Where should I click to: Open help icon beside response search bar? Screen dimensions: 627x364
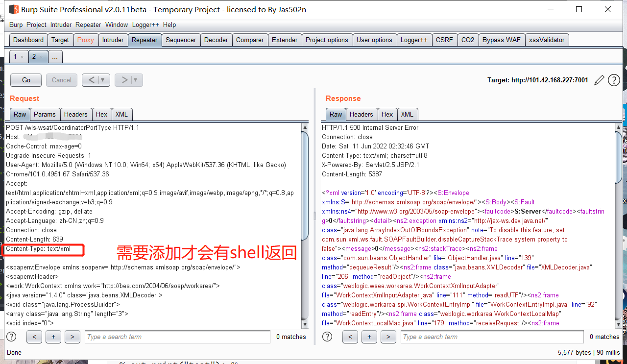pos(327,337)
